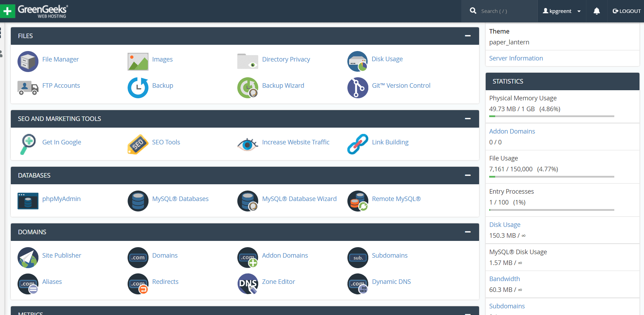Click the notifications bell icon

[596, 11]
